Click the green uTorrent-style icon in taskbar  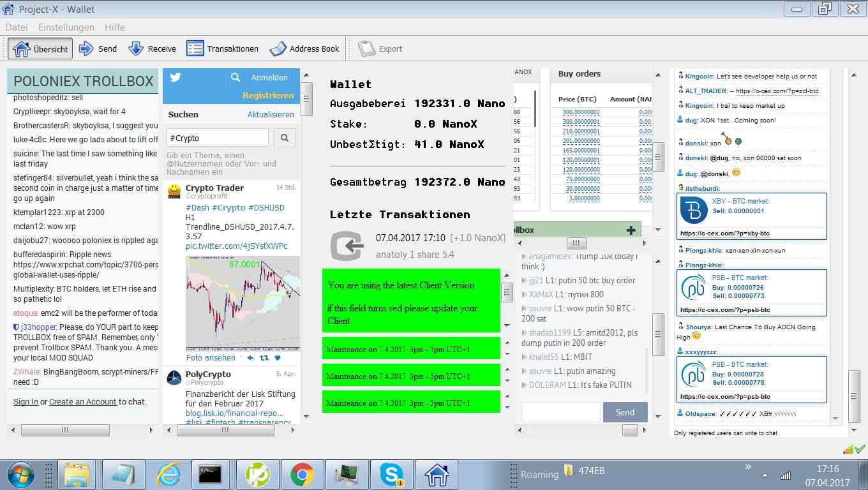pyautogui.click(x=257, y=475)
